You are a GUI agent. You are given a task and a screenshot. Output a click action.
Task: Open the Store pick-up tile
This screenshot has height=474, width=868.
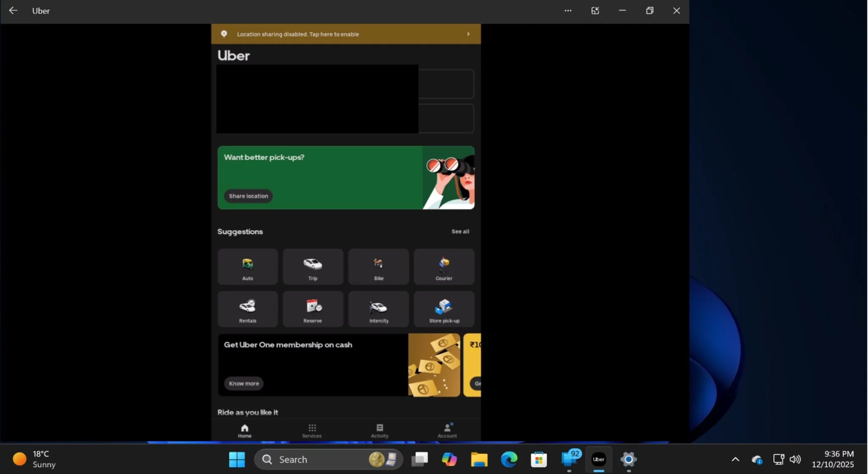(x=444, y=309)
